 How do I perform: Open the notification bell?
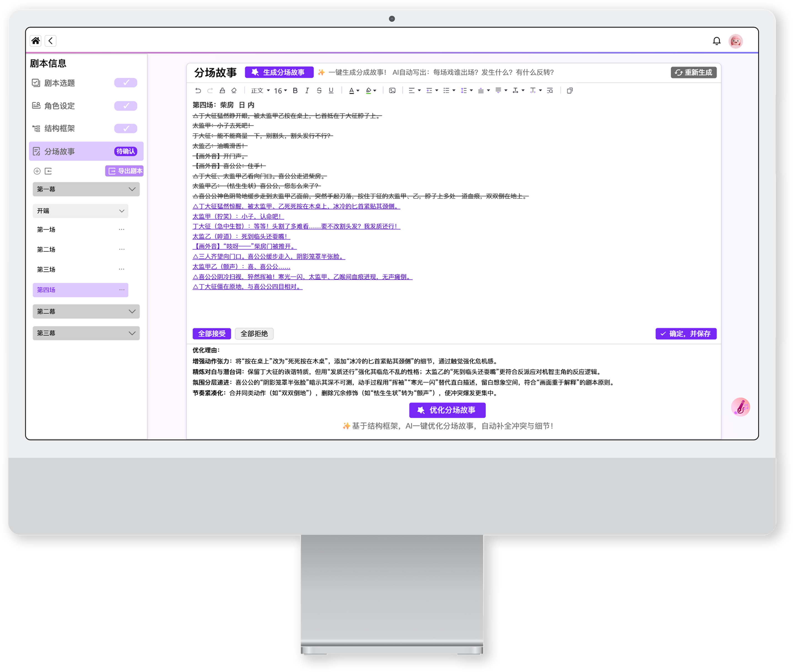click(x=716, y=41)
